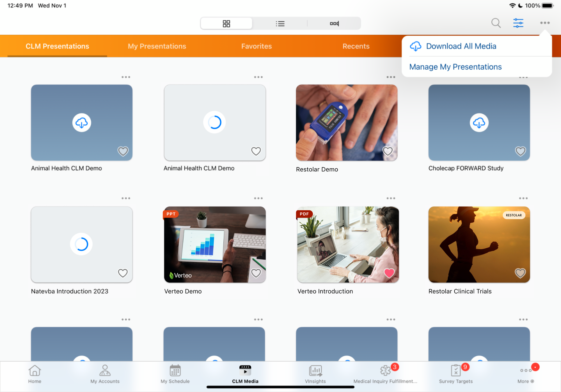
Task: Select the grid view layout
Action: (226, 24)
